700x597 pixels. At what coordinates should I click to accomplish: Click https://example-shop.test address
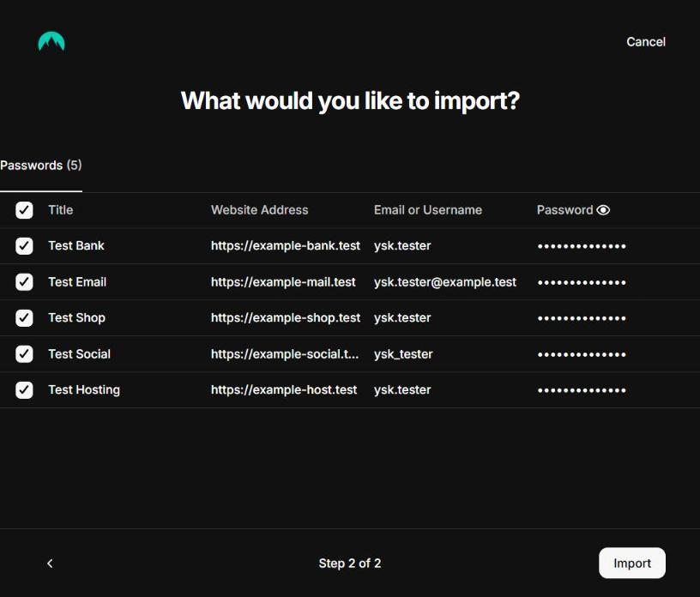point(286,318)
